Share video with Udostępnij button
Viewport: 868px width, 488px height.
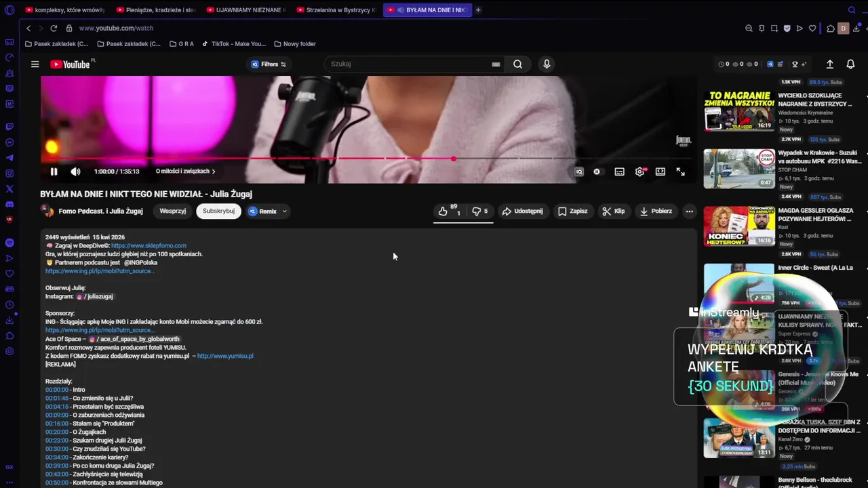click(522, 211)
